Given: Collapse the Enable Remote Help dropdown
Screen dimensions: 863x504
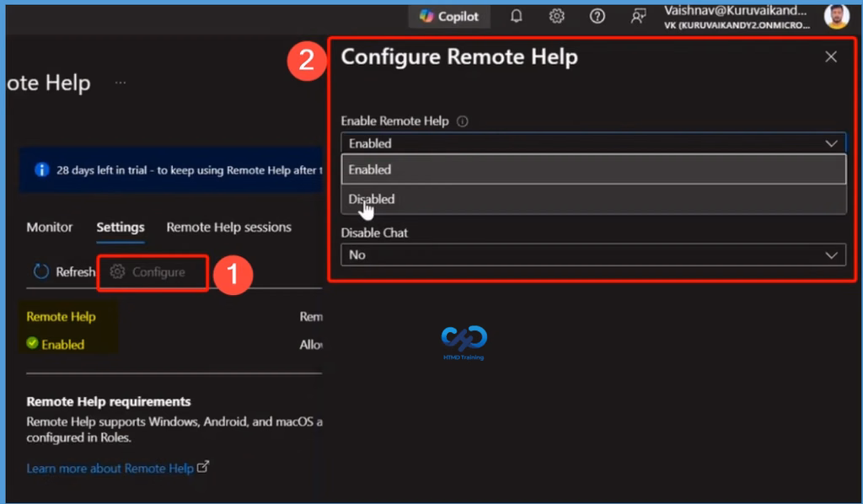Looking at the screenshot, I should tap(593, 143).
